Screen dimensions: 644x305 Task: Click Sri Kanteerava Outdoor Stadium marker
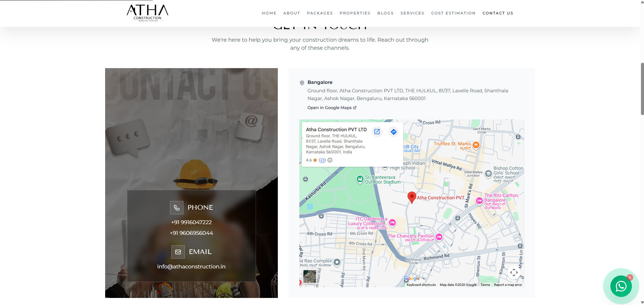click(360, 179)
